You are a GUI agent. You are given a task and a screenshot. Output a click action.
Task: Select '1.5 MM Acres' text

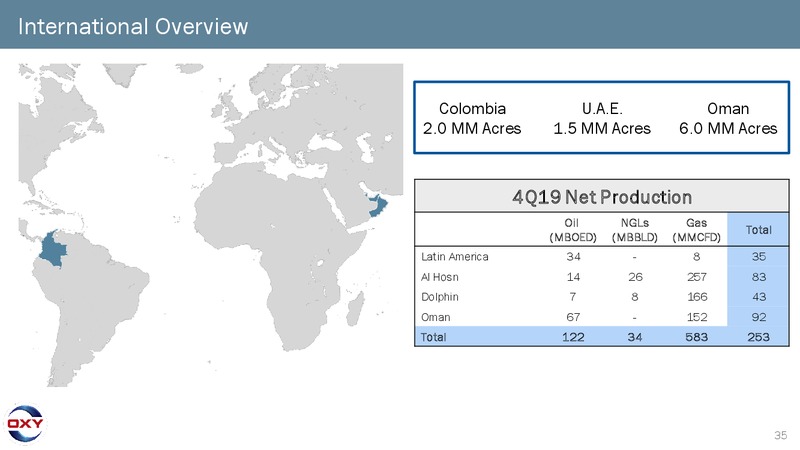coord(602,129)
